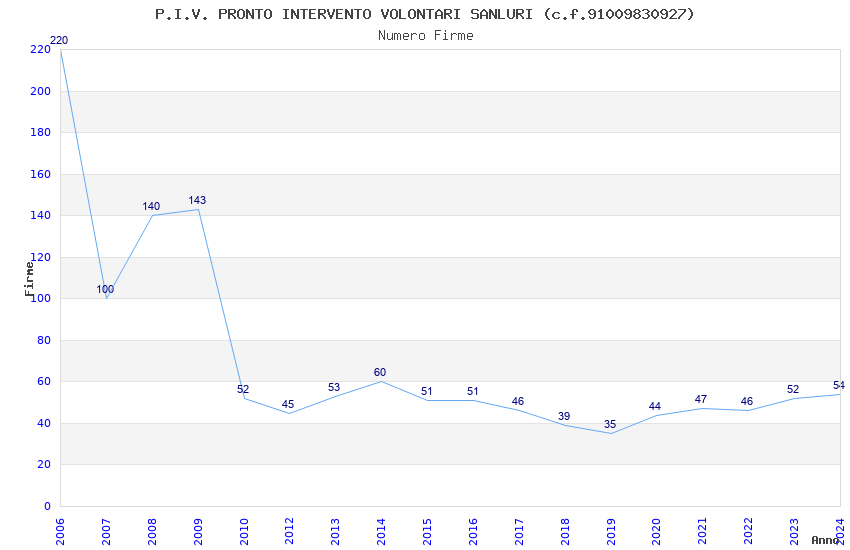Select the 200 y-axis tick label

(x=41, y=91)
